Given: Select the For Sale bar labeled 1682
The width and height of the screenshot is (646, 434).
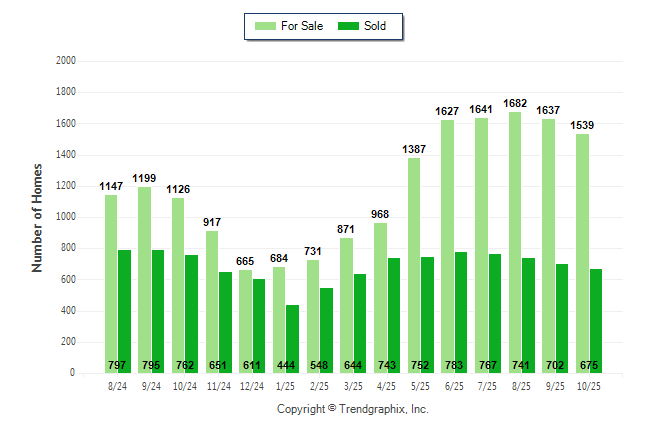Looking at the screenshot, I should pos(515,242).
